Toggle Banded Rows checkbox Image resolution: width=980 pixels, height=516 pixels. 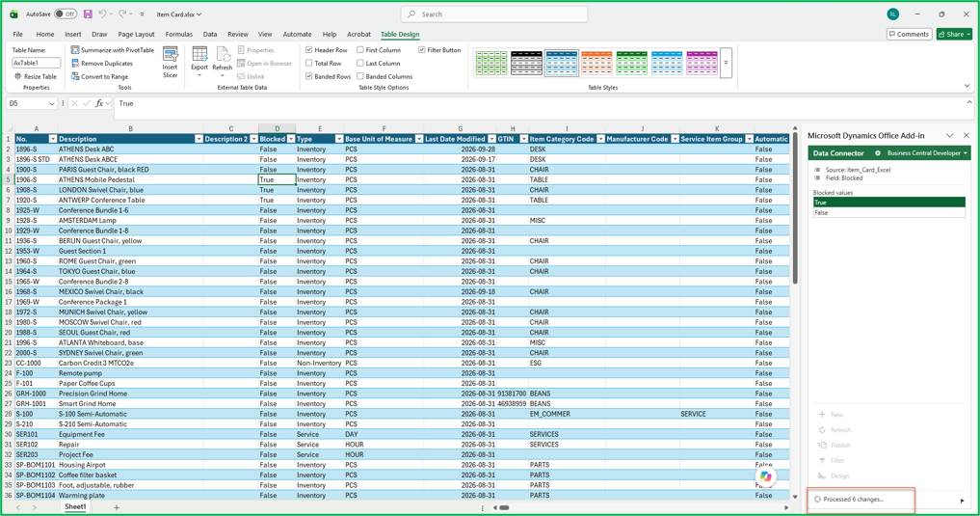point(308,76)
